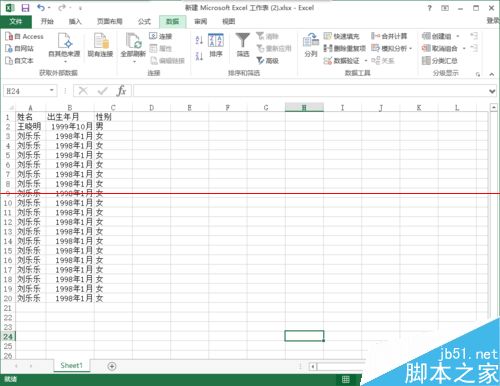Select cell C2 containing 男
The height and width of the screenshot is (386, 500).
click(113, 126)
